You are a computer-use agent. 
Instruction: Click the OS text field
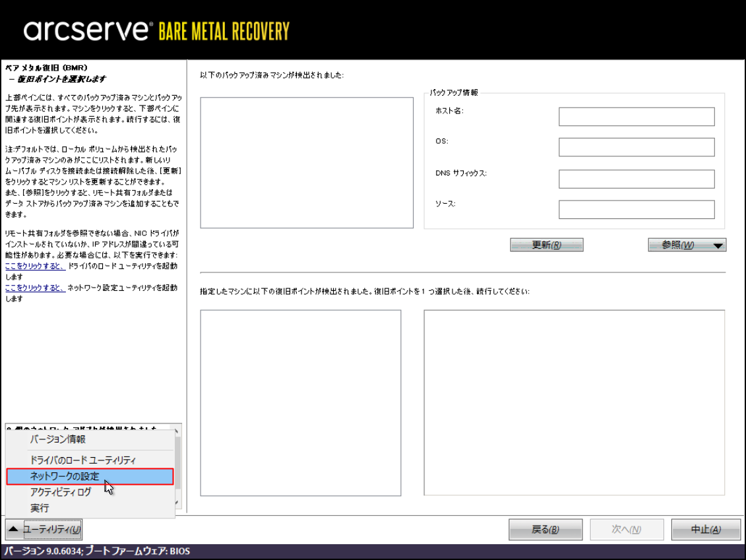click(x=636, y=147)
